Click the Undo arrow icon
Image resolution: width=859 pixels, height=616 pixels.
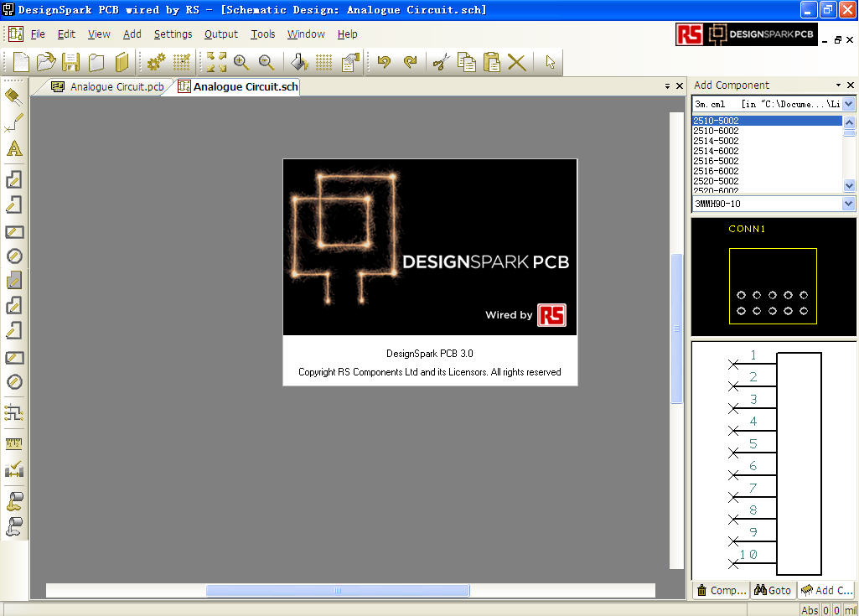[384, 61]
